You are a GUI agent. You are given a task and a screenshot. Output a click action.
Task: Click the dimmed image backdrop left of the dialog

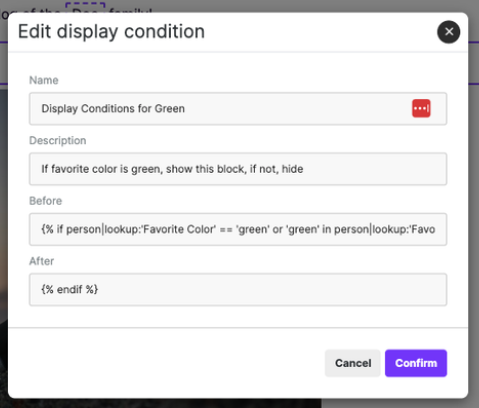(4, 233)
